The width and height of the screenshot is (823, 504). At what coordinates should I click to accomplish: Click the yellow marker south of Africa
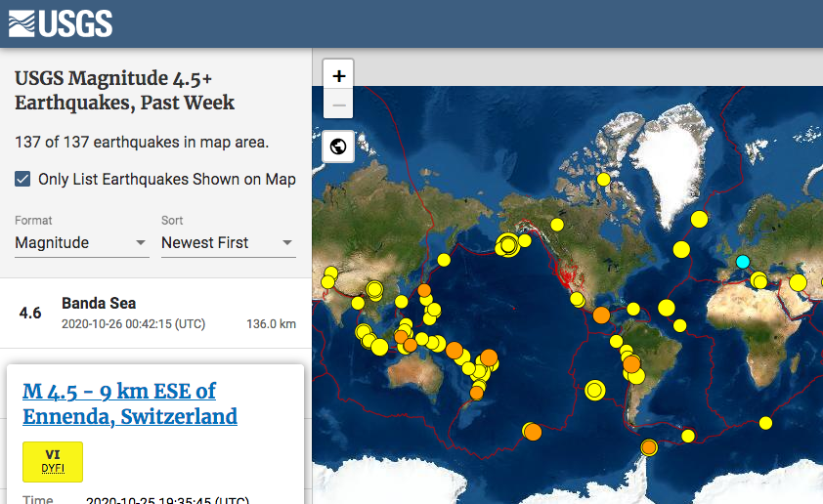pos(765,423)
